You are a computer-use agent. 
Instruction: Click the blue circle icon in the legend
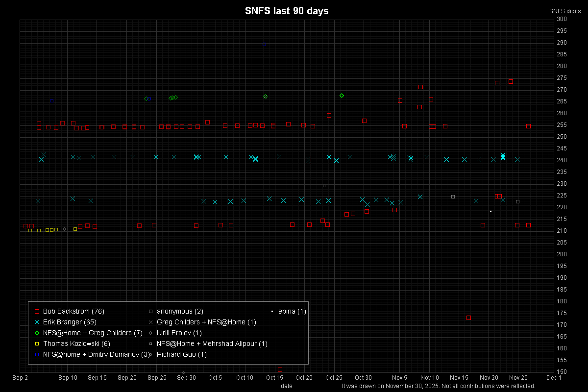[37, 354]
